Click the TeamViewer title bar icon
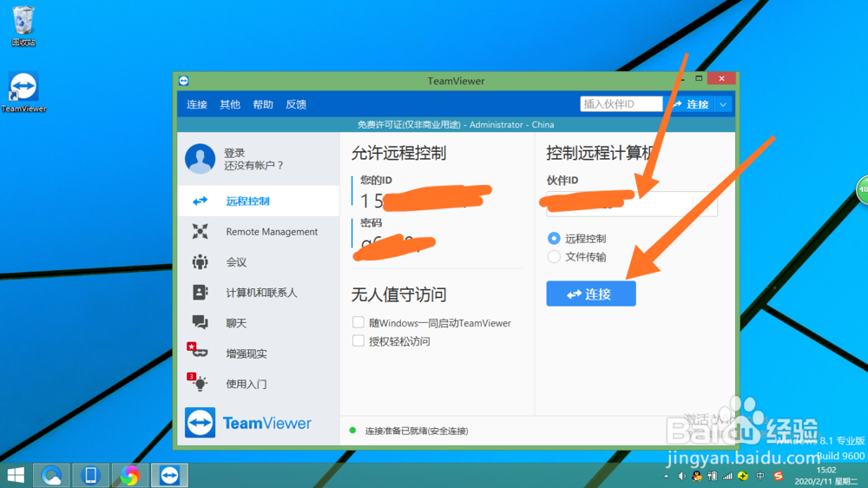The height and width of the screenshot is (488, 868). [x=184, y=81]
